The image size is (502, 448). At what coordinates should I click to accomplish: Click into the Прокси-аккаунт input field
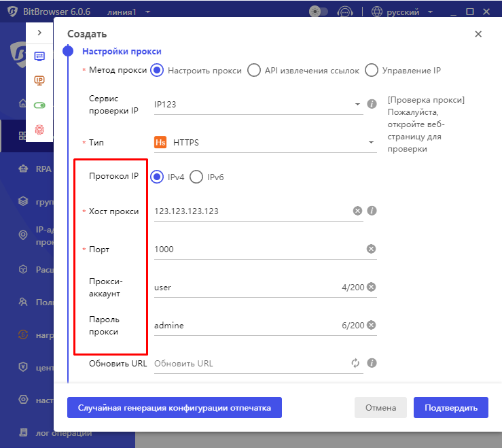(x=245, y=288)
